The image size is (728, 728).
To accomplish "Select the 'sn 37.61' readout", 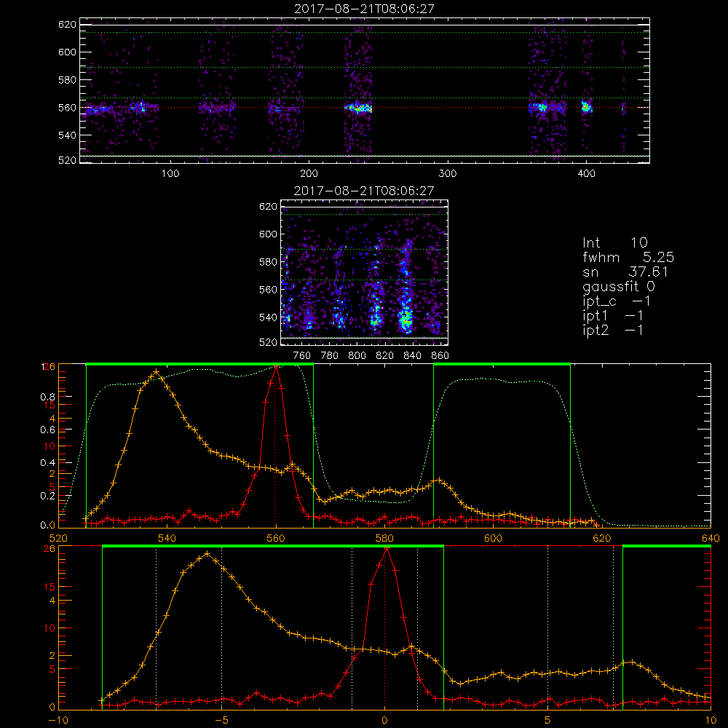I will pos(625,272).
